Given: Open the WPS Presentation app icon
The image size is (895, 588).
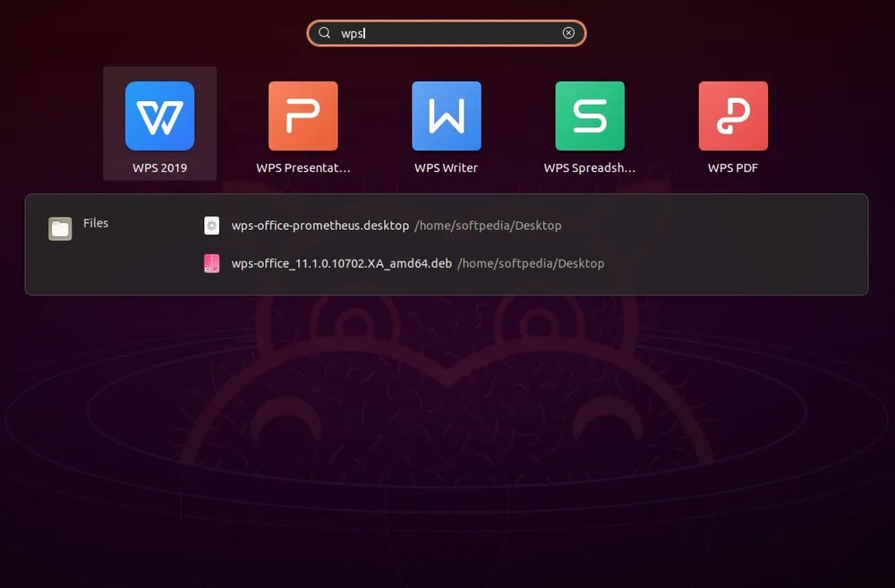Looking at the screenshot, I should coord(303,115).
